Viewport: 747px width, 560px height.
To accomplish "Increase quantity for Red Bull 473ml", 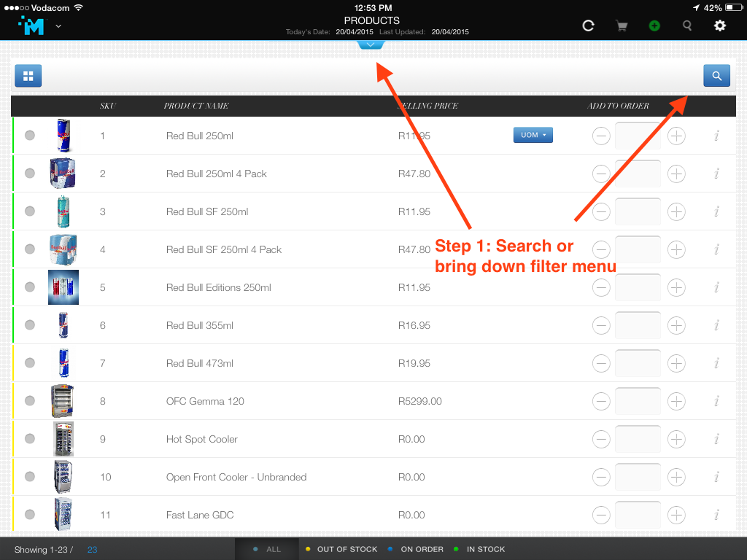I will pyautogui.click(x=676, y=363).
